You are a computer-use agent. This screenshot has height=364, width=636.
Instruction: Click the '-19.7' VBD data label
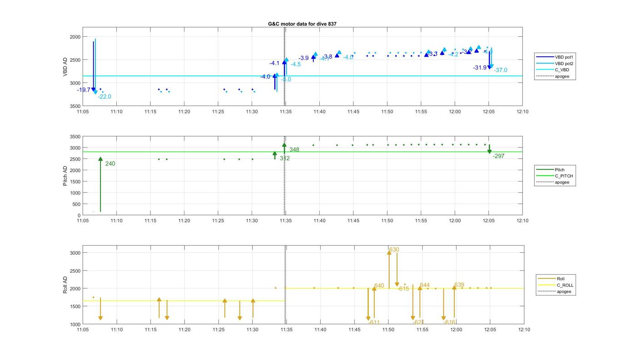click(84, 90)
